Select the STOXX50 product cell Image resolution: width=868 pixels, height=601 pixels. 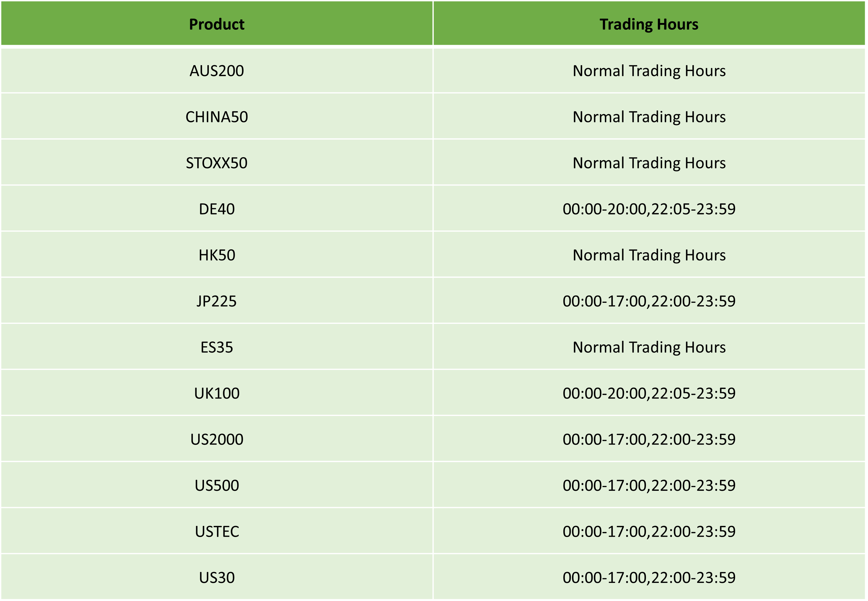[217, 163]
